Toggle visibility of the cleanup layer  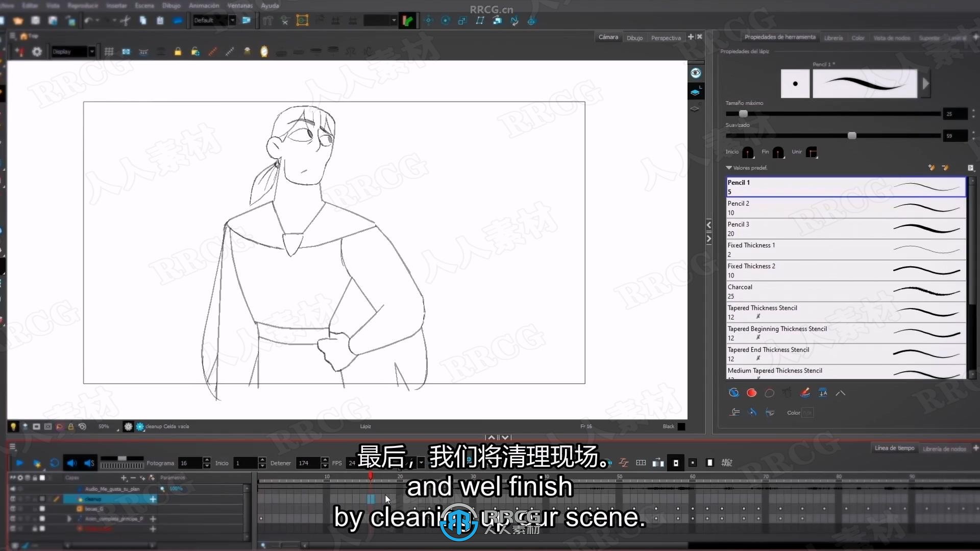coord(13,499)
